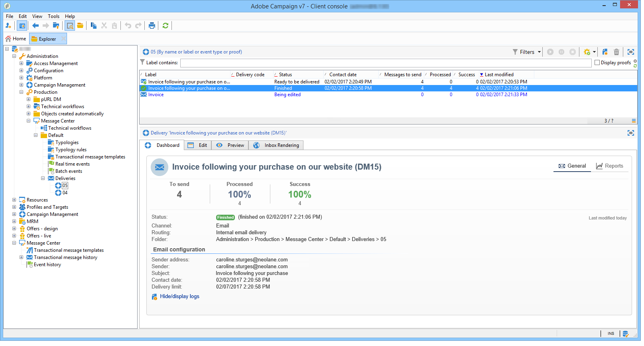Screen dimensions: 644x346
Task: Click the Adobe Campaign app icon in title bar
Action: [x=7, y=6]
